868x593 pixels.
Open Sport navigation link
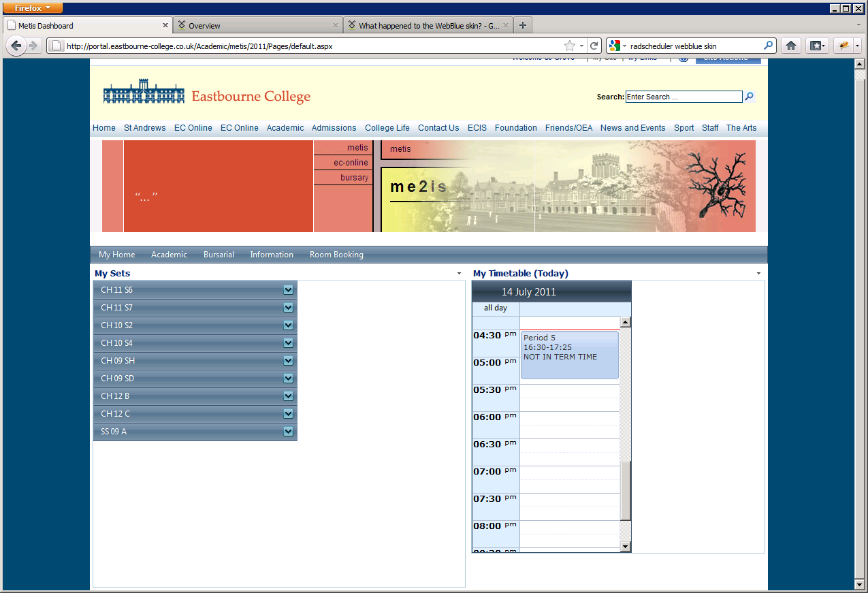(x=684, y=128)
